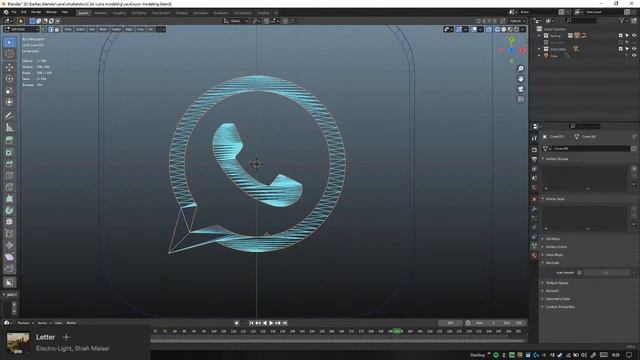Pick the Transform tool in toolbar

(9, 102)
